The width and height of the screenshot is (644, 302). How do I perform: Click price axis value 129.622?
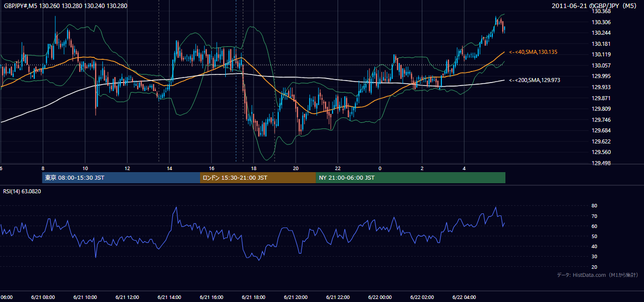coord(601,141)
